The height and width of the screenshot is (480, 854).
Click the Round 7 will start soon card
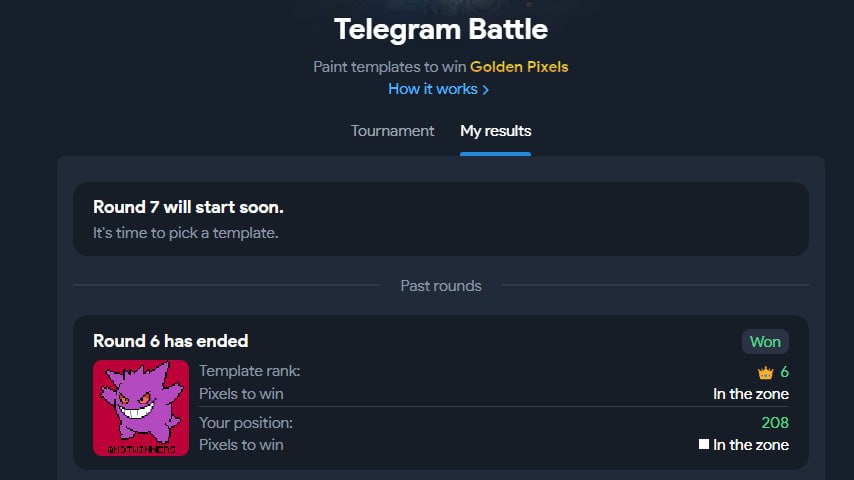[441, 219]
